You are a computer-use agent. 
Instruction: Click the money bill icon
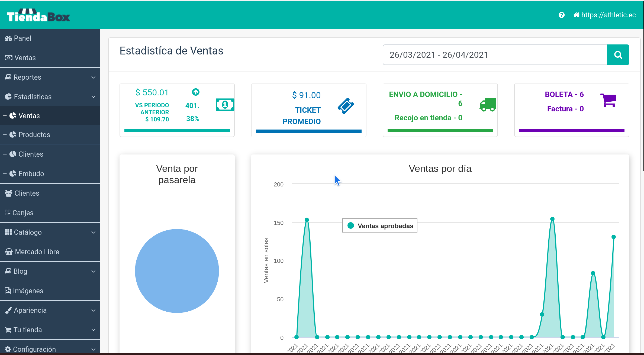pyautogui.click(x=225, y=105)
